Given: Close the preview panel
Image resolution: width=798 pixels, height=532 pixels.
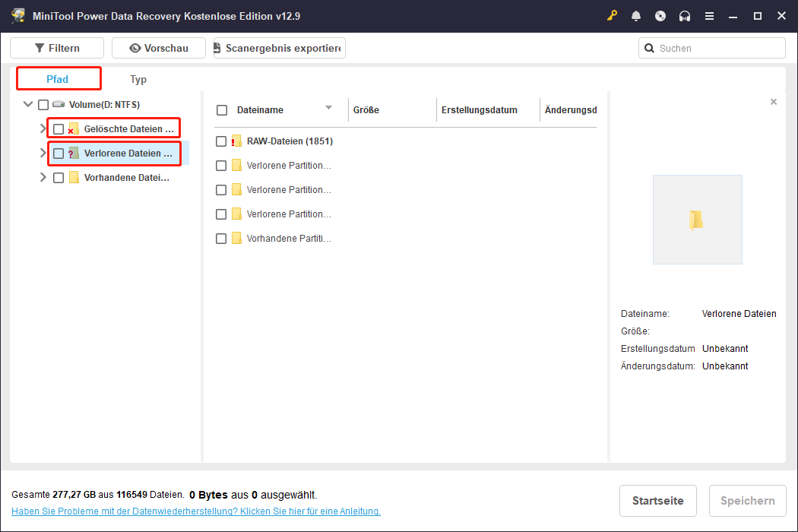Looking at the screenshot, I should click(x=773, y=102).
